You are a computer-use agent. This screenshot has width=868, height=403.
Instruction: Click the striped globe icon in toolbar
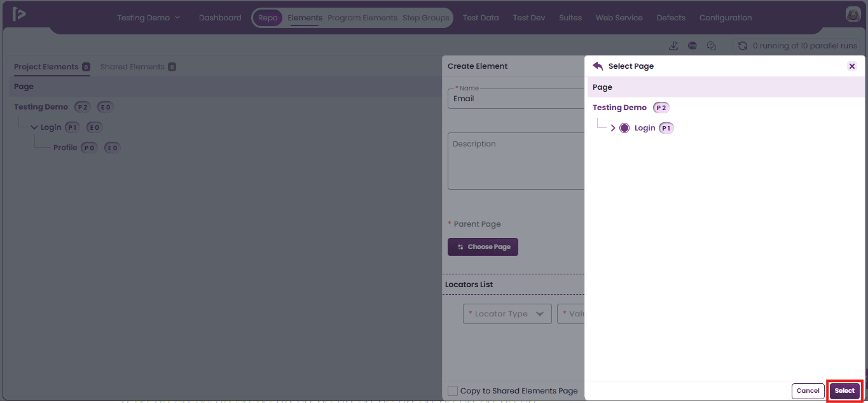(692, 46)
